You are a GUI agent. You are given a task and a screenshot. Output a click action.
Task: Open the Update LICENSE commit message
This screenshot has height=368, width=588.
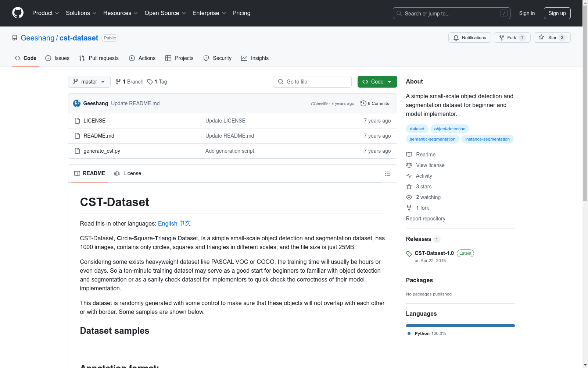tap(225, 121)
